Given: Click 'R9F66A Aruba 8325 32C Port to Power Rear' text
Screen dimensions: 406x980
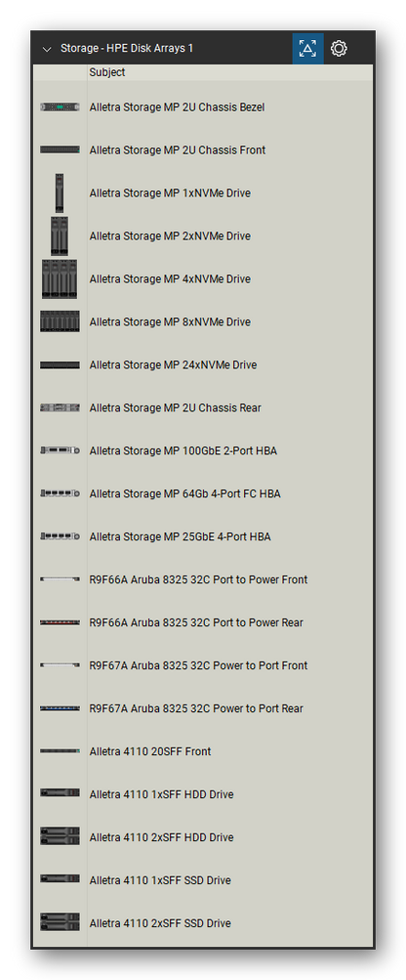Looking at the screenshot, I should pos(196,622).
